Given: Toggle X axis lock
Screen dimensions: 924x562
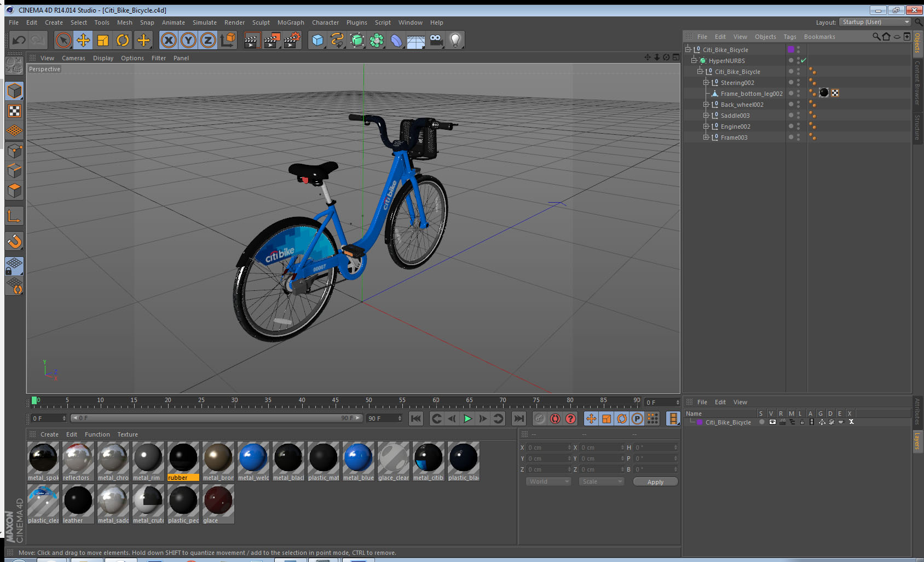Looking at the screenshot, I should coord(169,40).
